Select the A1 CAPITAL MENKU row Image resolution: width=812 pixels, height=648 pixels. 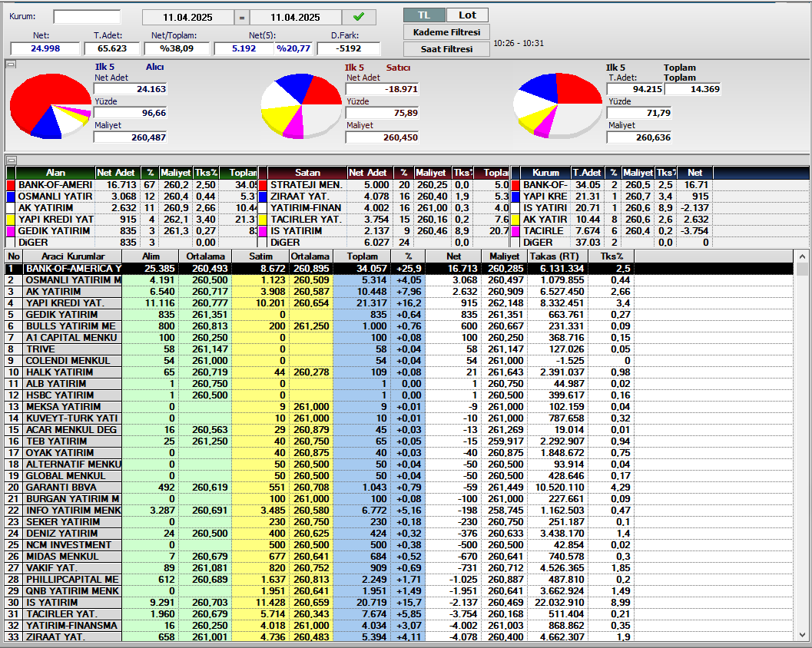(399, 338)
